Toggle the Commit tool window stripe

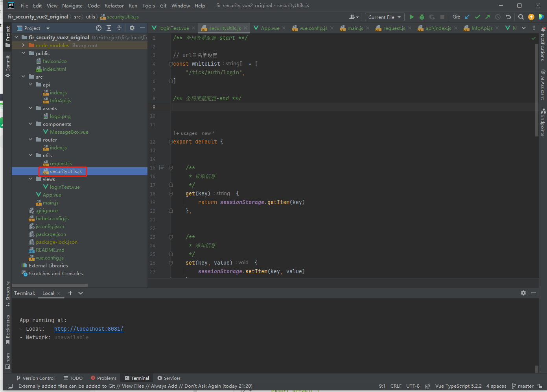(7, 66)
